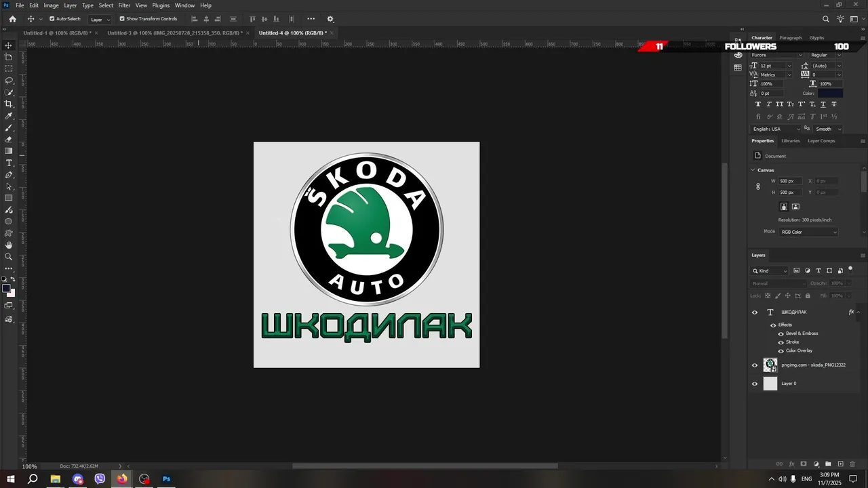Open the Auto-Select Layer dropdown

coord(100,19)
